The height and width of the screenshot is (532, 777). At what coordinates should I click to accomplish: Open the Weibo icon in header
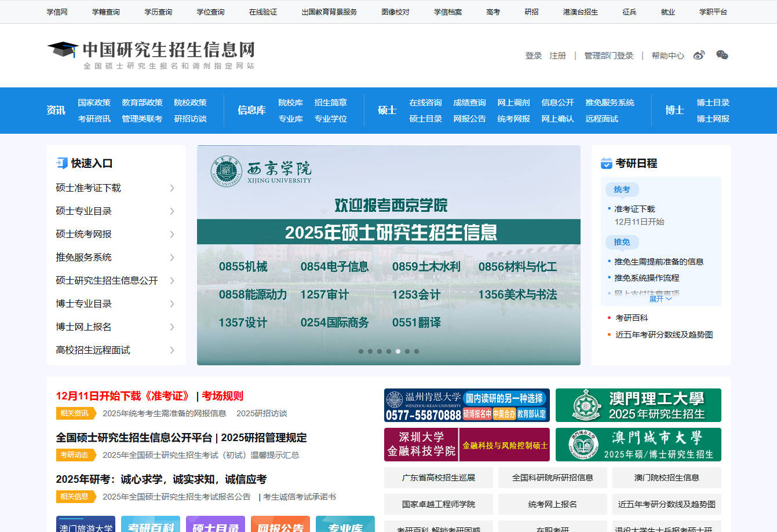(x=699, y=56)
